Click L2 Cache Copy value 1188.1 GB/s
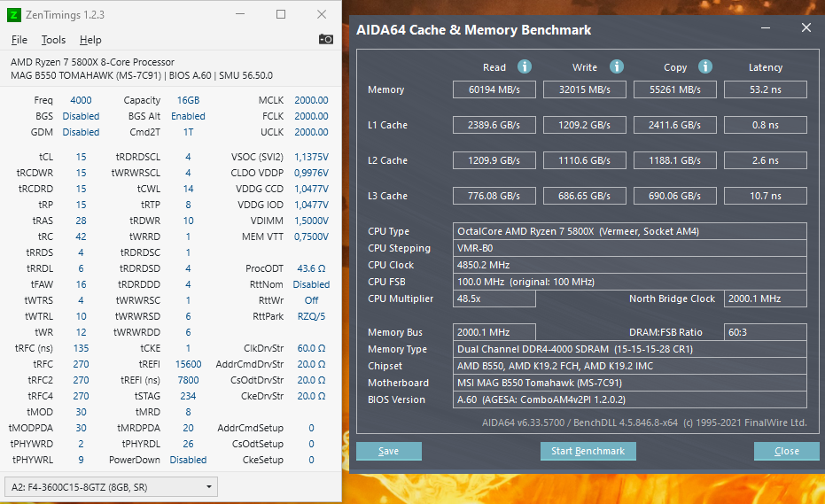 675,160
